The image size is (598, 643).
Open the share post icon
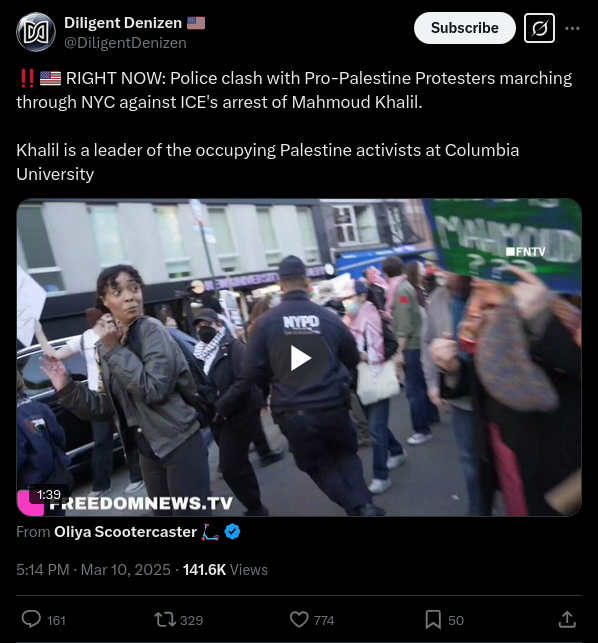567,619
